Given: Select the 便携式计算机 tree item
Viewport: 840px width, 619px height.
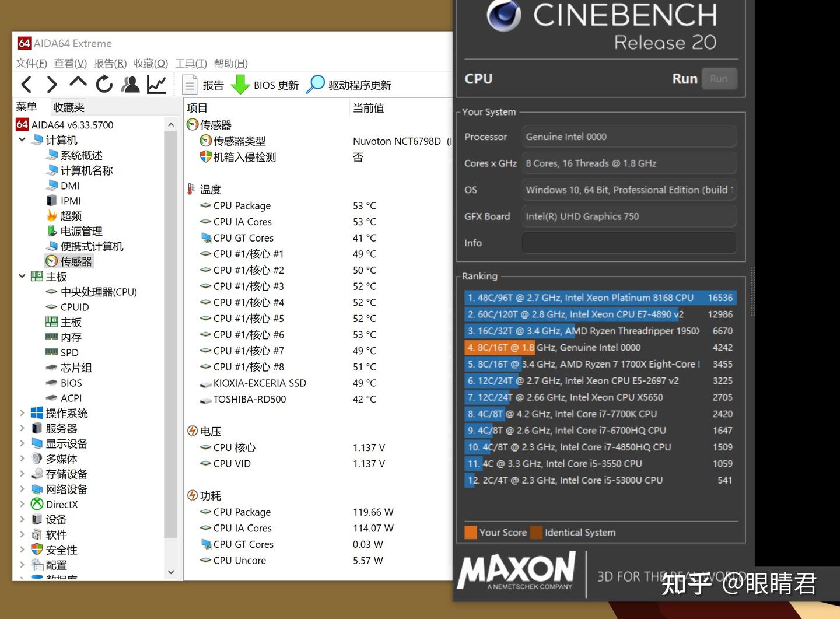Looking at the screenshot, I should pos(85,246).
